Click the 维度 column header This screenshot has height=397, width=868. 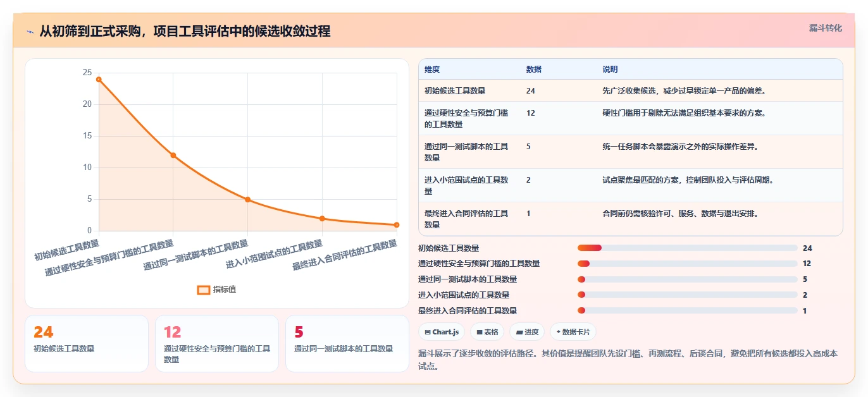click(432, 70)
